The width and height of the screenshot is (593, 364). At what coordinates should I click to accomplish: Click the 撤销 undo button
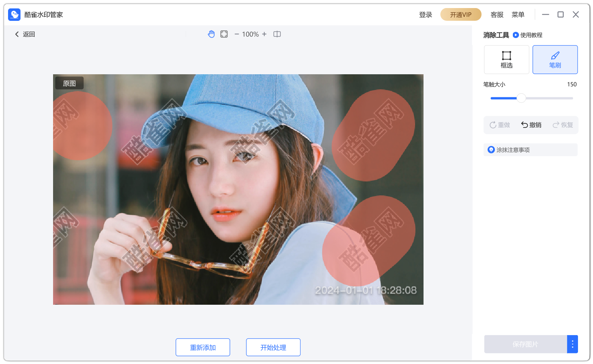[531, 125]
